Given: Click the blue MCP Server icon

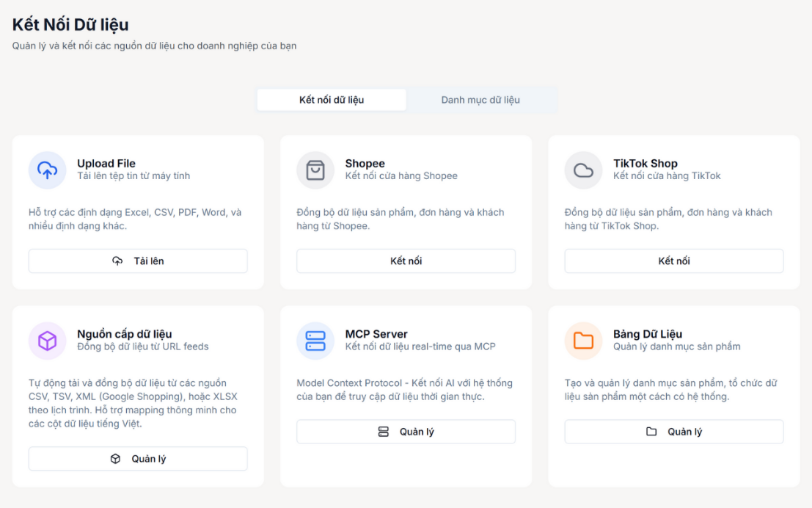Looking at the screenshot, I should pos(315,341).
